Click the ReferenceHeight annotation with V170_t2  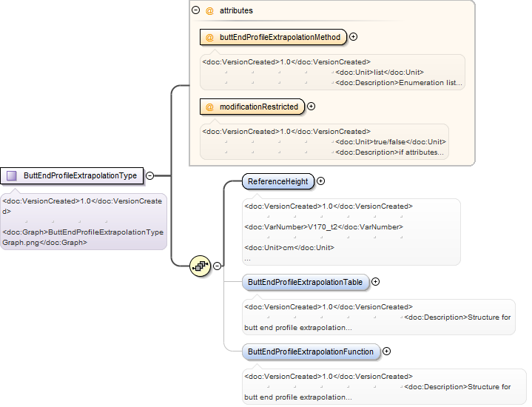tap(351, 232)
